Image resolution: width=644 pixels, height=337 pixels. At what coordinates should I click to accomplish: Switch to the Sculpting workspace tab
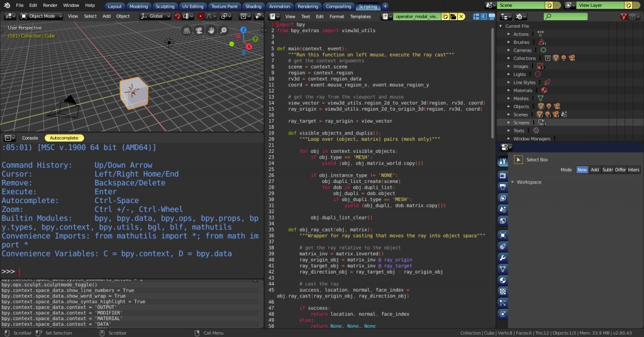coord(165,6)
